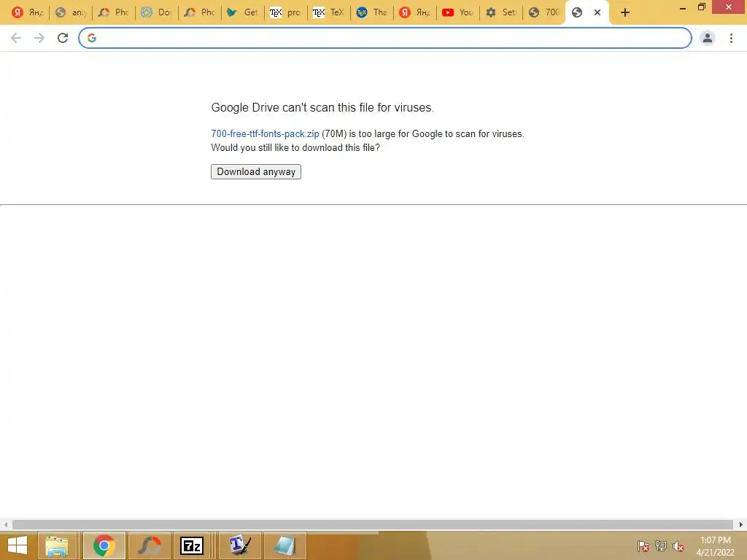Open the Chrome profile avatar menu

coord(708,38)
